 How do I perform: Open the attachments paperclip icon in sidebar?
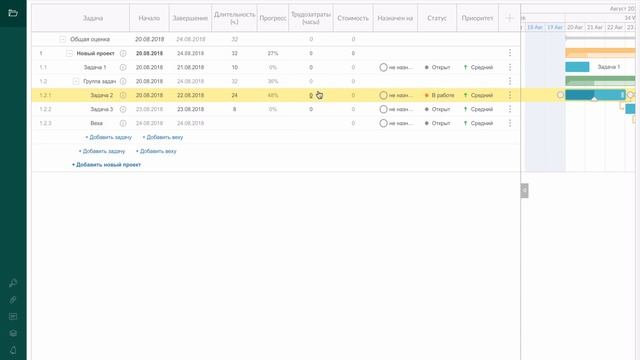pos(13,300)
